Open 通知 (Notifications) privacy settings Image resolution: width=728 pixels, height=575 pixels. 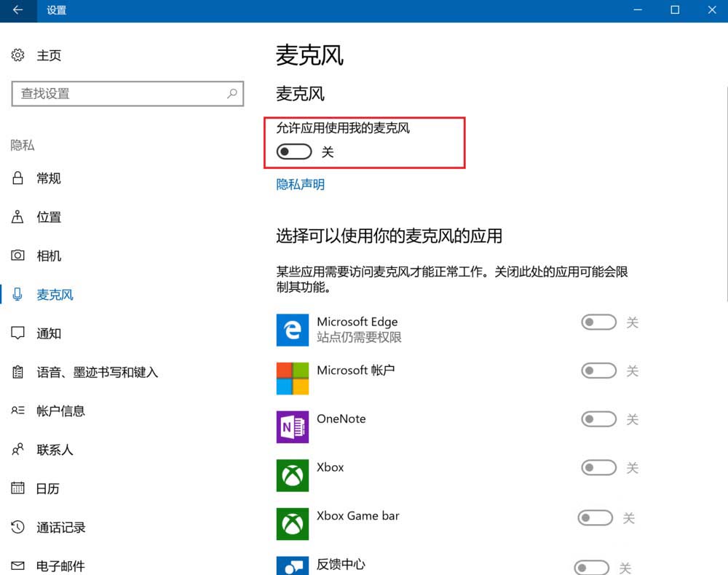(x=47, y=333)
